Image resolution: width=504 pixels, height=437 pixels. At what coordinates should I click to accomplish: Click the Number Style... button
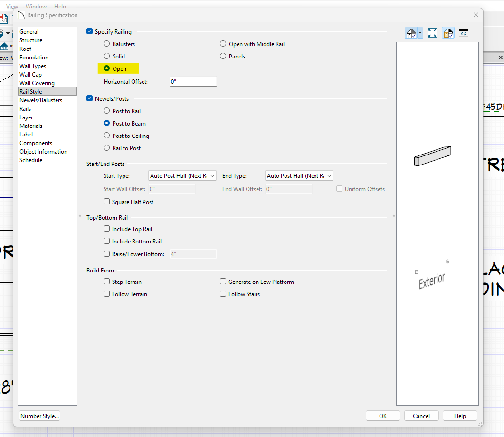pyautogui.click(x=40, y=416)
